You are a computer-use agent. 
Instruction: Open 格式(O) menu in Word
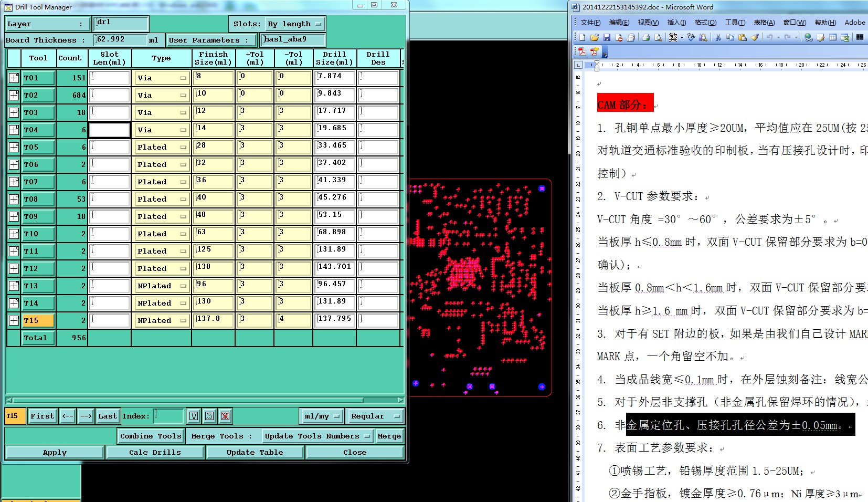705,23
